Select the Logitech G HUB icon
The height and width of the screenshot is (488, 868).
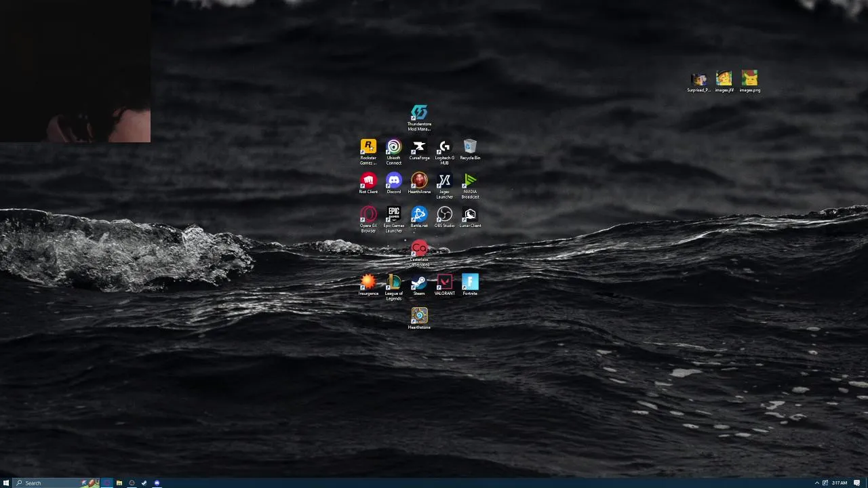444,152
